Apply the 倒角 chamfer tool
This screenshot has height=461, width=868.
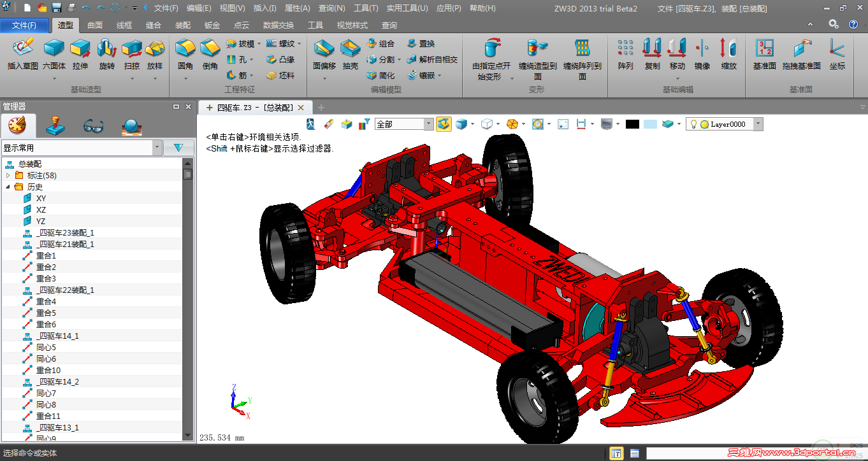(210, 54)
